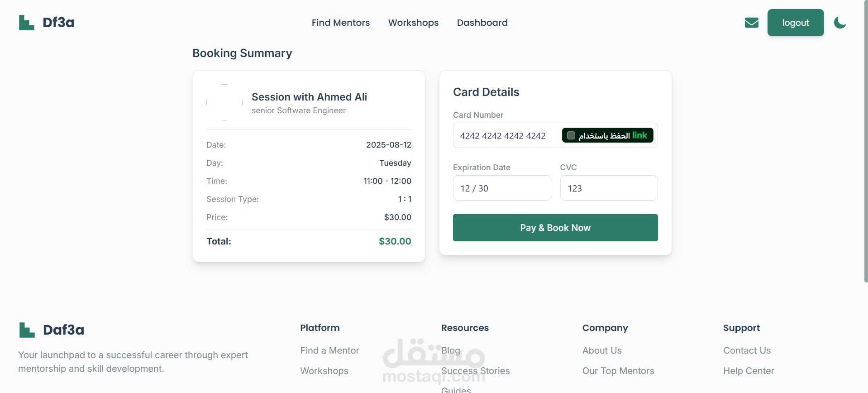Check the save with Link checkbox
Screen dimensions: 868x393
(571, 135)
